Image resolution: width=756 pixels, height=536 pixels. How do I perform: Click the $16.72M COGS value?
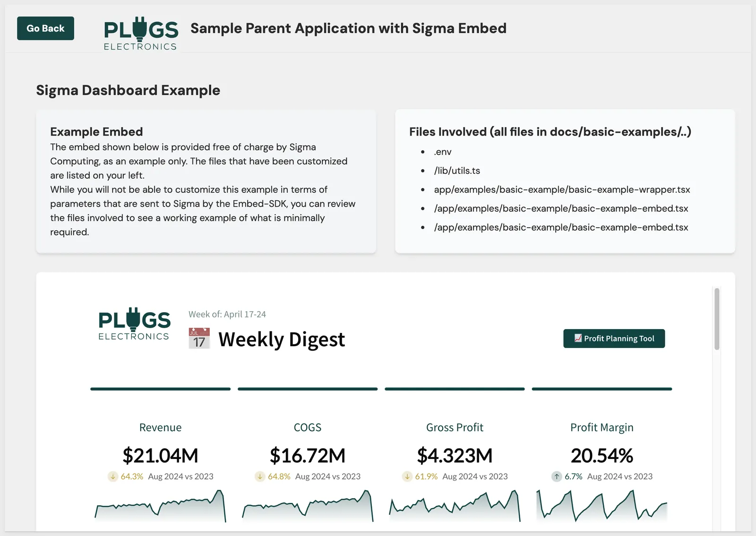point(308,456)
